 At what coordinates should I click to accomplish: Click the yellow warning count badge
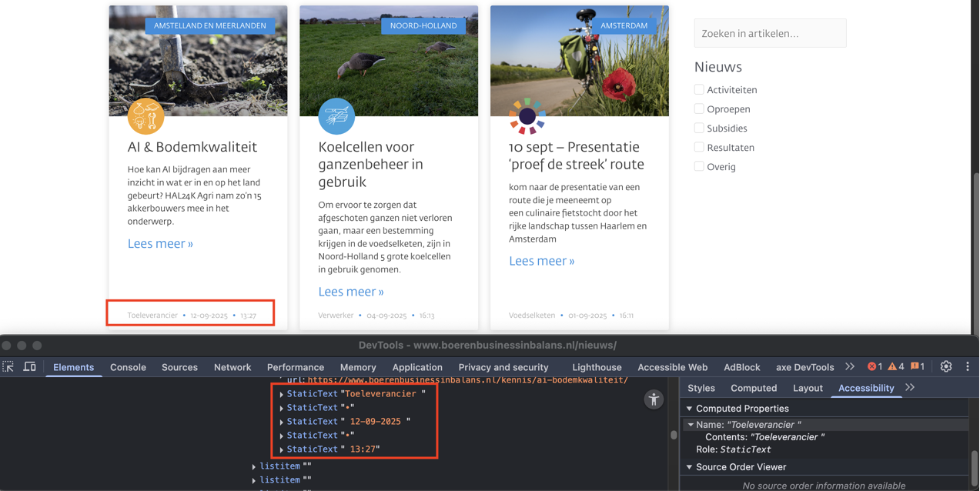pos(896,367)
